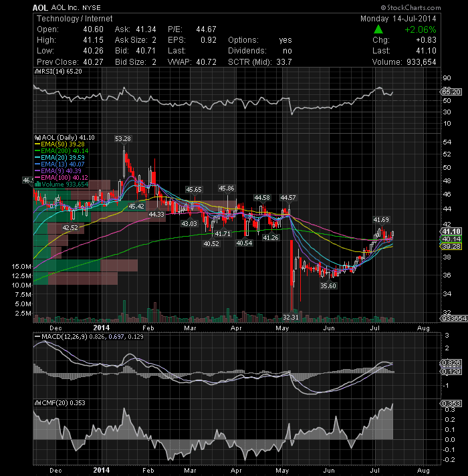Click the 41.69 July high label
The height and width of the screenshot is (476, 468).
point(381,219)
